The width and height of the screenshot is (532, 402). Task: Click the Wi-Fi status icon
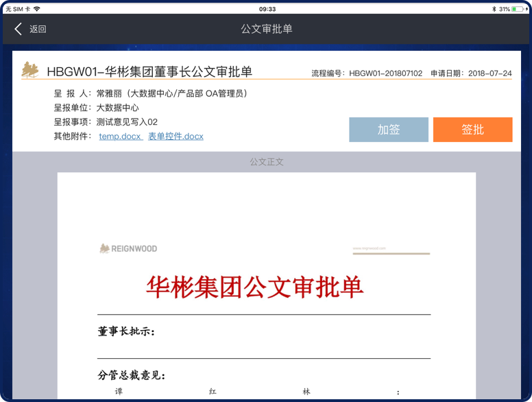click(x=36, y=9)
